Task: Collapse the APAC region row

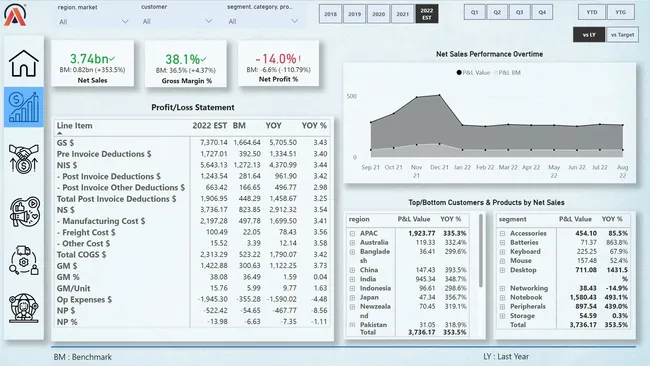Action: [352, 233]
